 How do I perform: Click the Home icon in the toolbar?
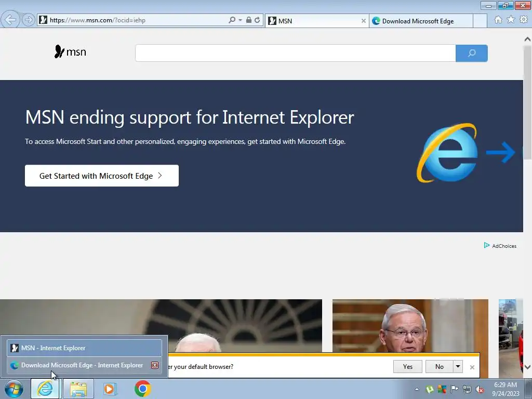[x=498, y=20]
